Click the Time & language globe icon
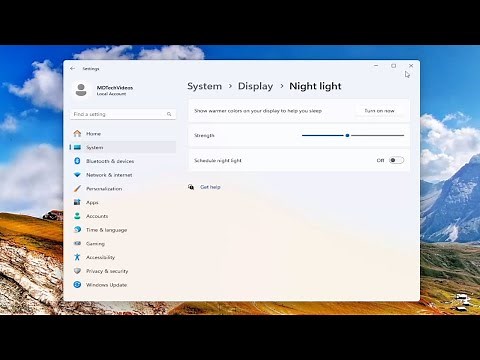This screenshot has height=360, width=480. [77, 230]
